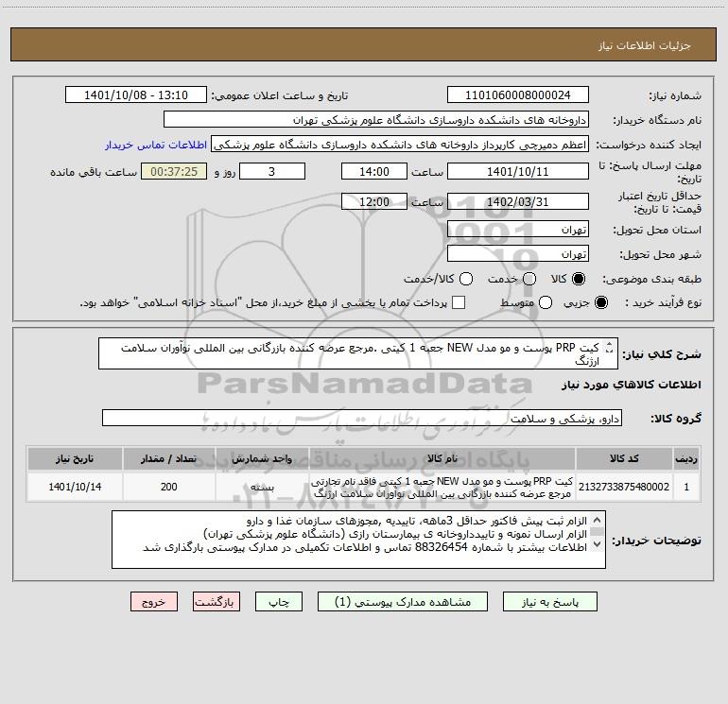Toggle the اسناد خزانه اسلامی payment checkbox
This screenshot has height=704, width=728.
point(459,302)
